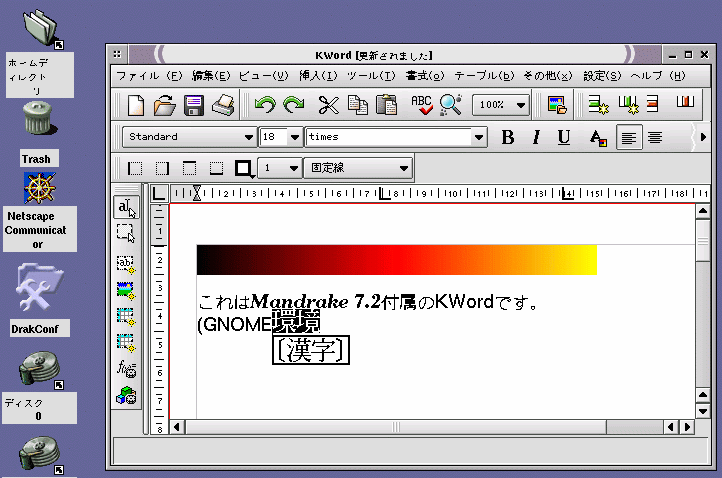Viewport: 722px width, 478px height.
Task: Paste from the clipboard icon
Action: click(x=386, y=105)
